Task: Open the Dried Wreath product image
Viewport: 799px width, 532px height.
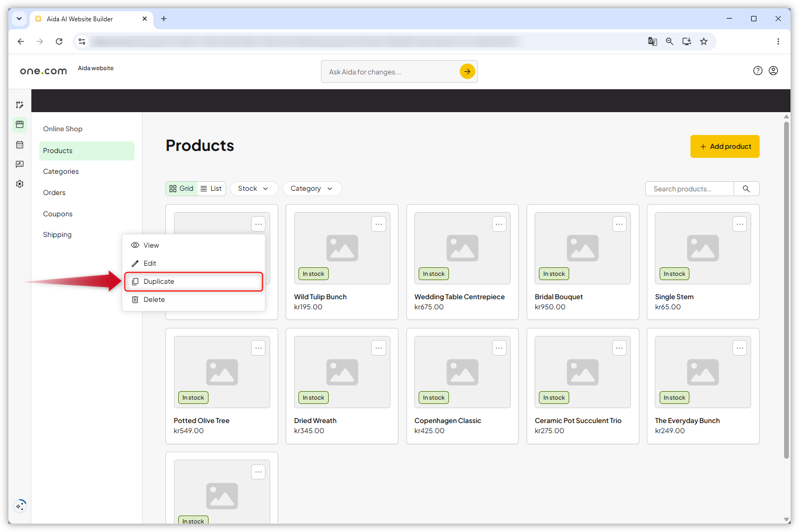Action: (342, 372)
